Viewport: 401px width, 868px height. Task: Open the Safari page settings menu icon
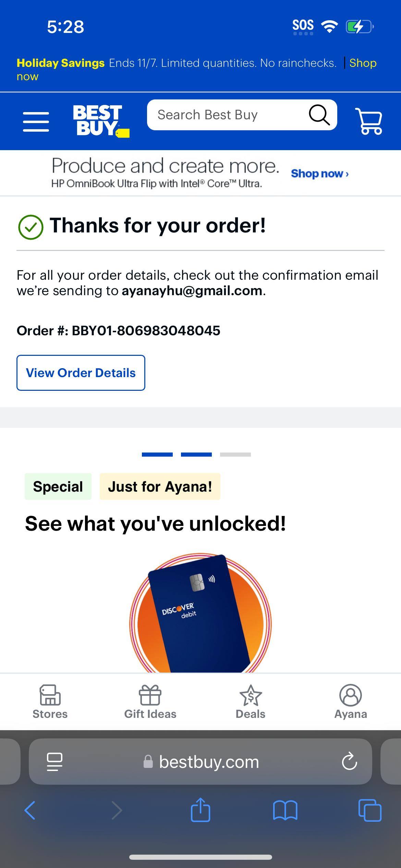click(x=54, y=762)
